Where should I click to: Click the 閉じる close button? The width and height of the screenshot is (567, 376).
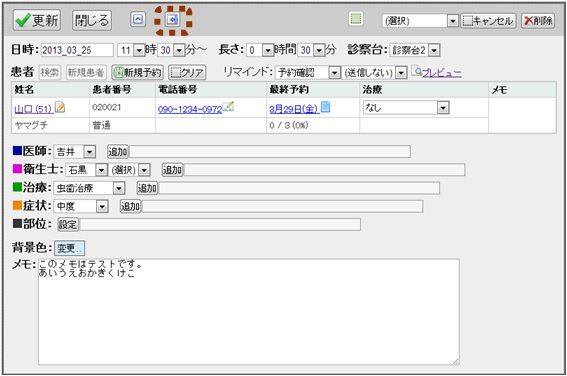(92, 20)
